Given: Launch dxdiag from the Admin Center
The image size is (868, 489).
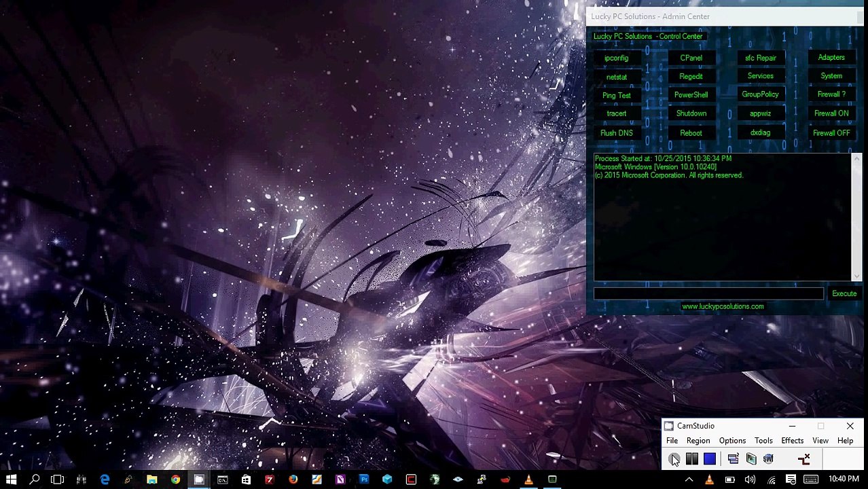Looking at the screenshot, I should tap(760, 133).
